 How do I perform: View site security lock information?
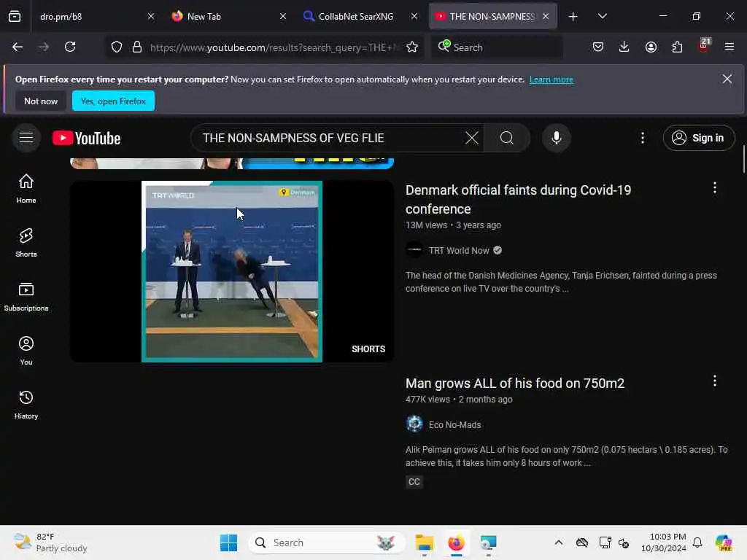pyautogui.click(x=137, y=47)
